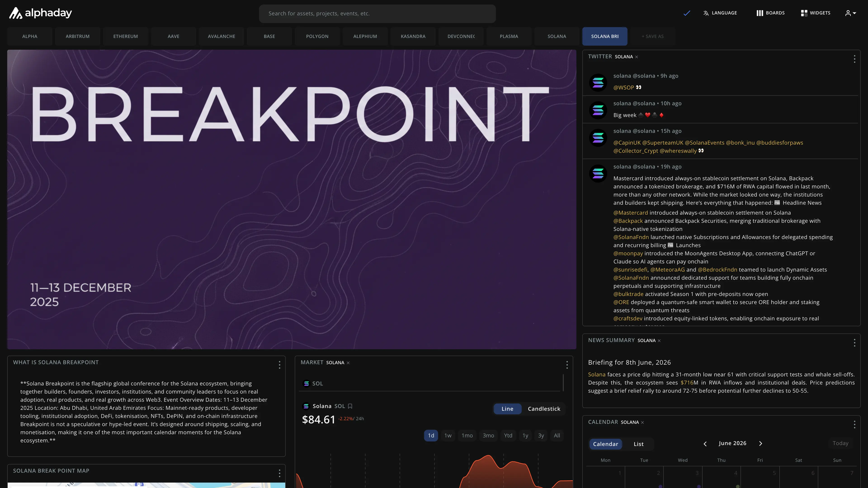Select the Ytd chart range

508,435
